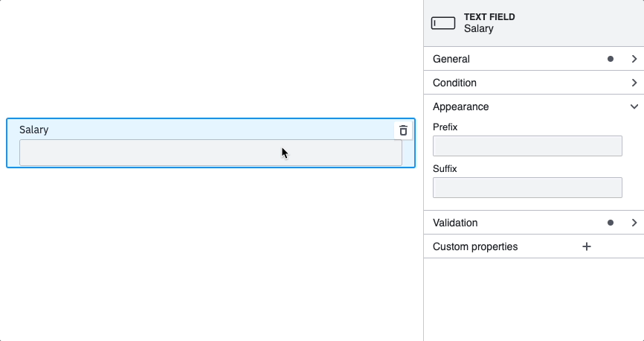Click the dot indicator in Validation row
This screenshot has width=644, height=341.
pyautogui.click(x=611, y=223)
